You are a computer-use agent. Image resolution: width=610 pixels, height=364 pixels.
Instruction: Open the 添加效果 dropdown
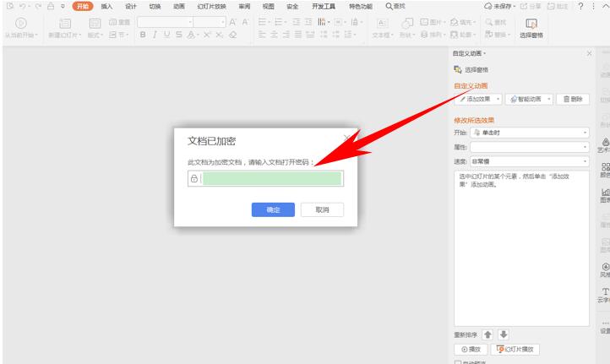click(478, 99)
